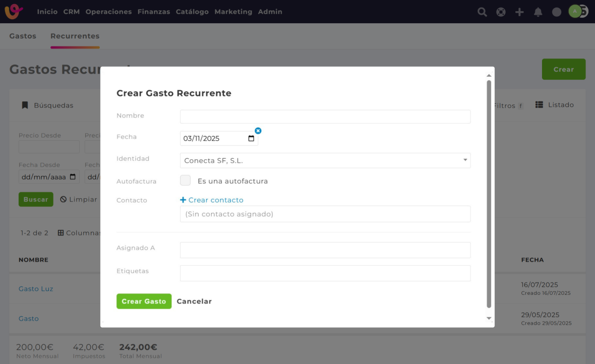Open the Catálogo menu
Viewport: 595px width, 364px height.
[x=192, y=12]
